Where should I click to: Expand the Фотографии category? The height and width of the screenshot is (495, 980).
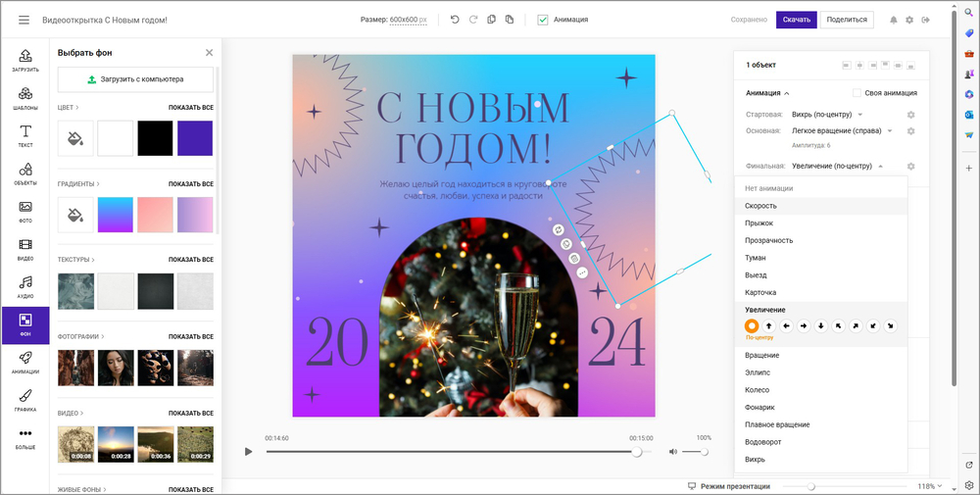click(x=80, y=336)
